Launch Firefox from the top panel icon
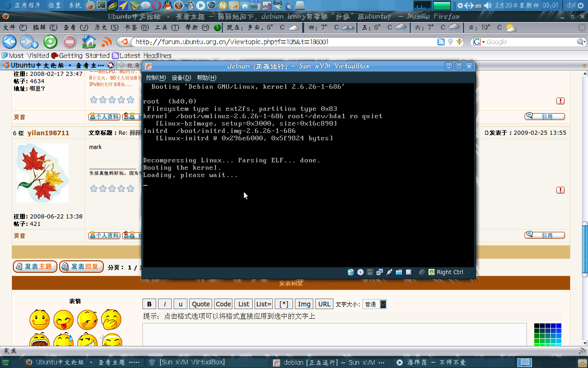 coord(91,6)
